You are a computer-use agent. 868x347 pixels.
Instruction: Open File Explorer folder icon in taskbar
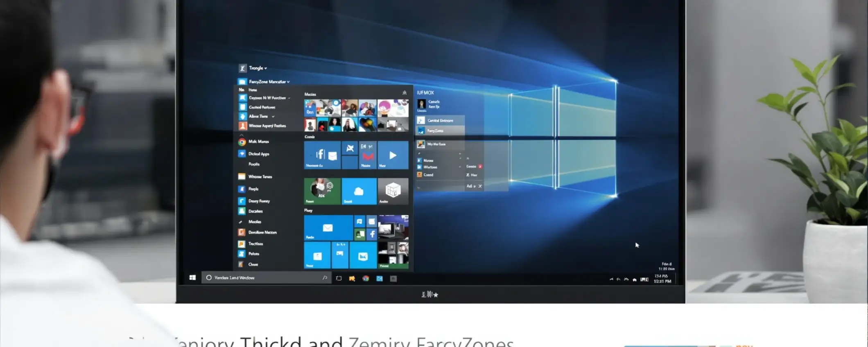click(352, 279)
